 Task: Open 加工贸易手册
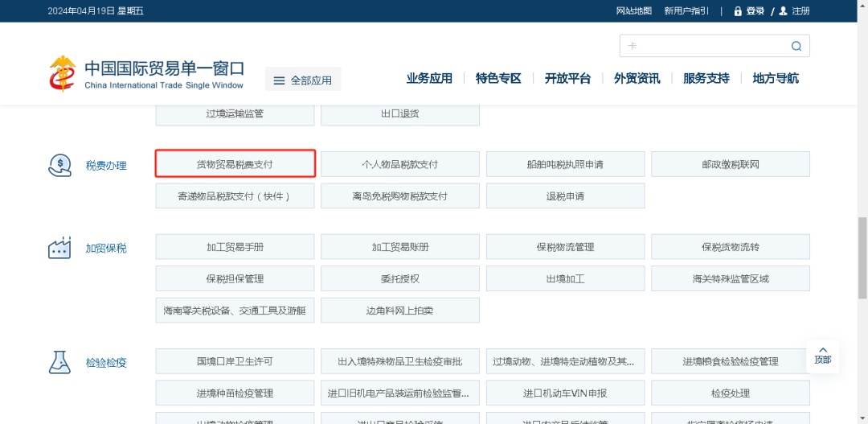point(235,247)
